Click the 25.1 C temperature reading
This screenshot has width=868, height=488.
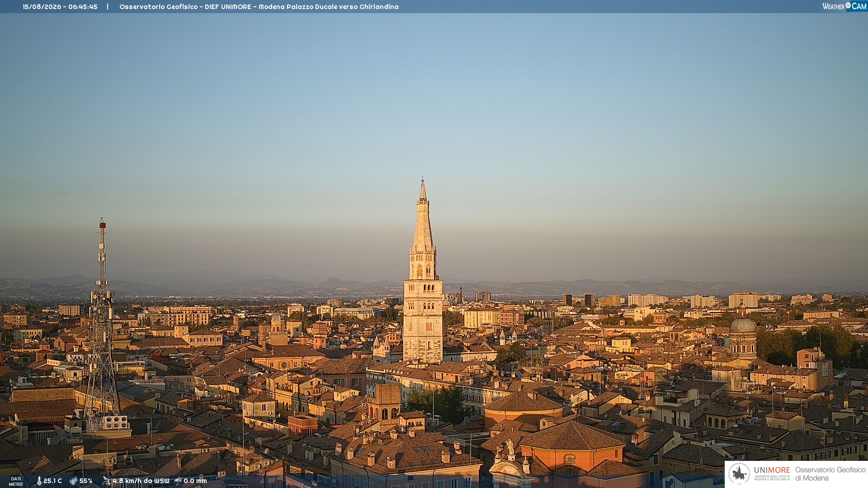click(x=52, y=481)
